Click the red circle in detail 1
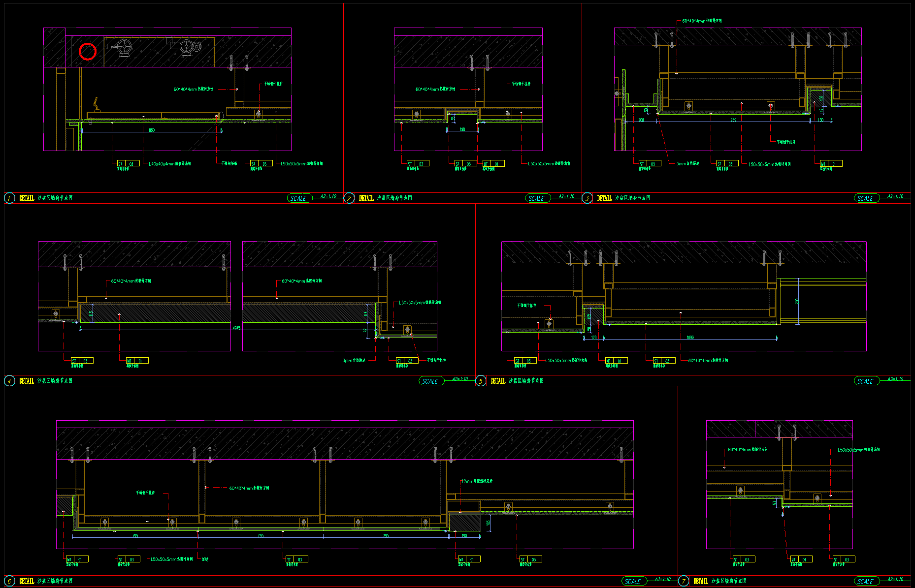This screenshot has height=588, width=915. (88, 51)
